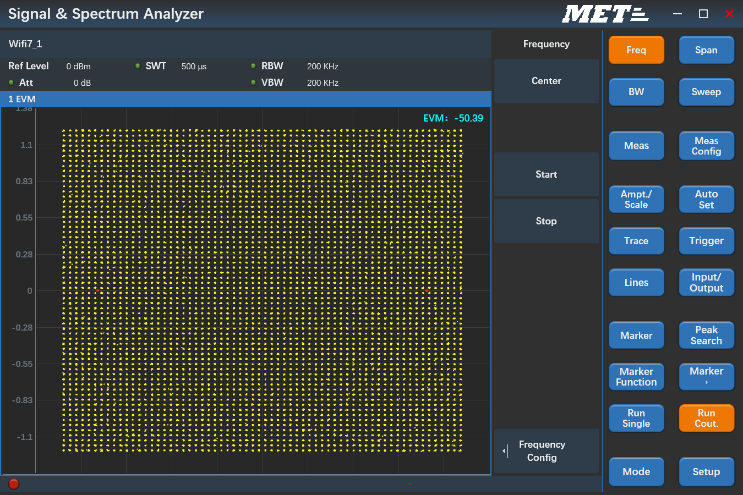Toggle the Att auto indicator dot
Screen dimensions: 743x495
[x=11, y=82]
